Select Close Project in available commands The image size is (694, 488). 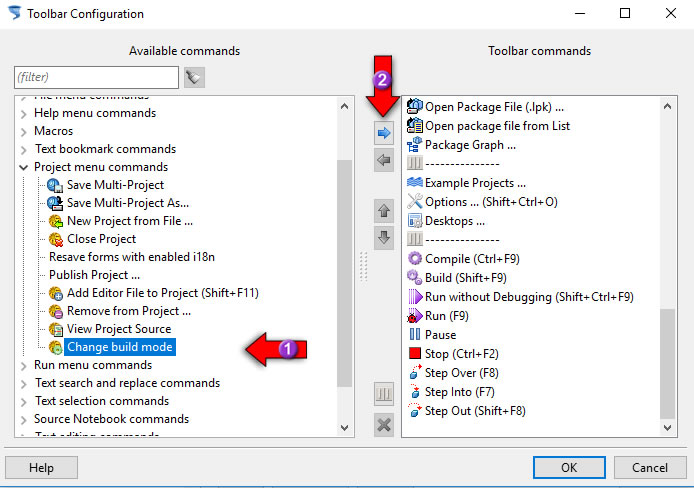(x=101, y=239)
